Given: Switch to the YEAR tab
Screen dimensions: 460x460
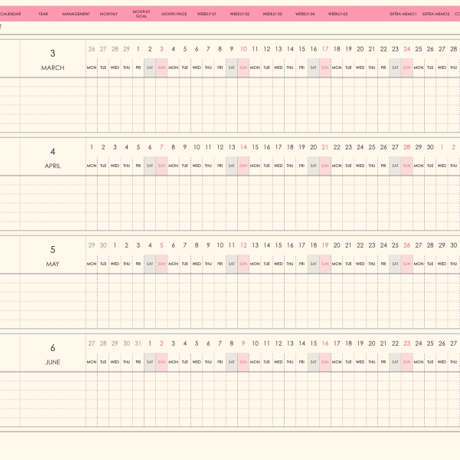Looking at the screenshot, I should (43, 14).
